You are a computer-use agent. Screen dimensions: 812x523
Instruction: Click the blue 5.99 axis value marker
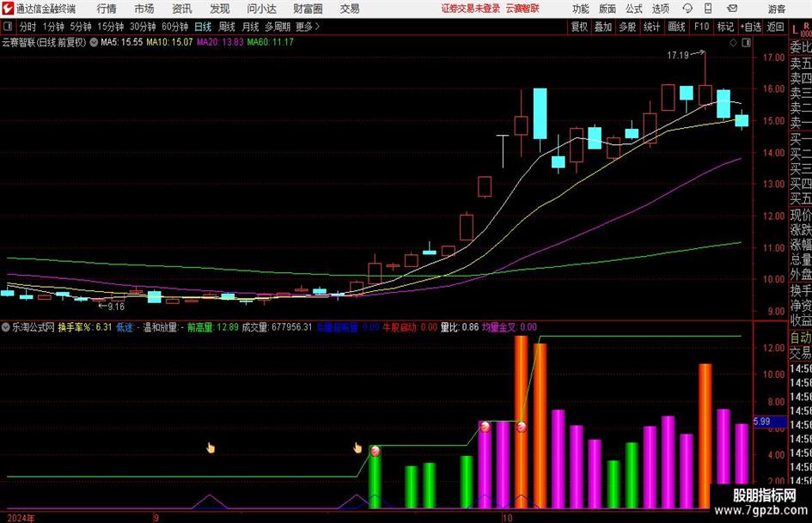769,422
